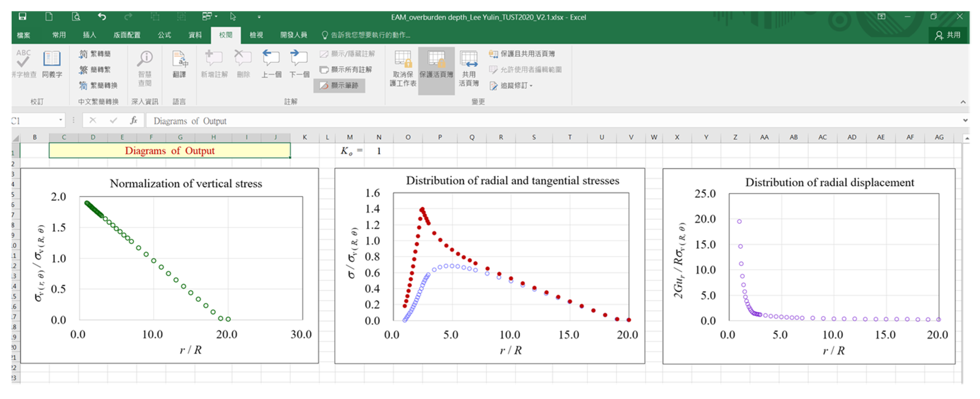This screenshot has width=980, height=399.
Task: Open the Formulas (公式) tab
Action: (164, 35)
